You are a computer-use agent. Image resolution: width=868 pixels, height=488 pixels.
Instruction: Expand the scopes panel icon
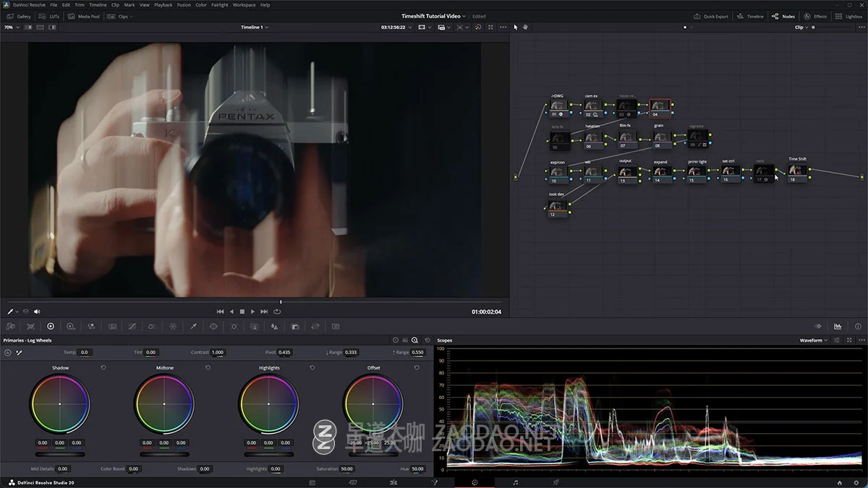pos(848,340)
